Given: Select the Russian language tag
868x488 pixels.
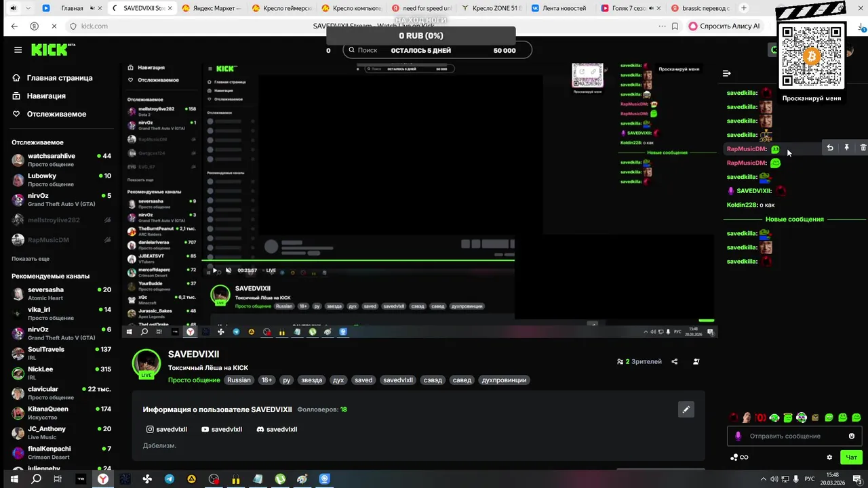Looking at the screenshot, I should pos(239,380).
